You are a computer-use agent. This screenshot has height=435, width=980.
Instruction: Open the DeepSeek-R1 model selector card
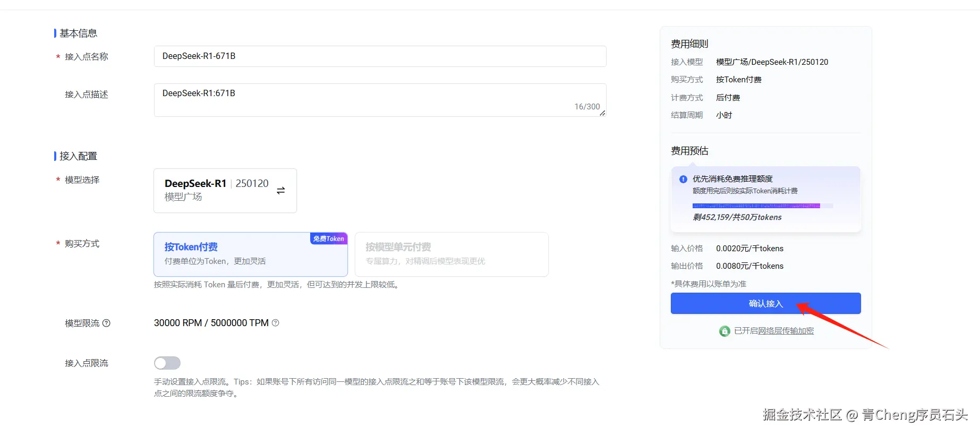(225, 191)
